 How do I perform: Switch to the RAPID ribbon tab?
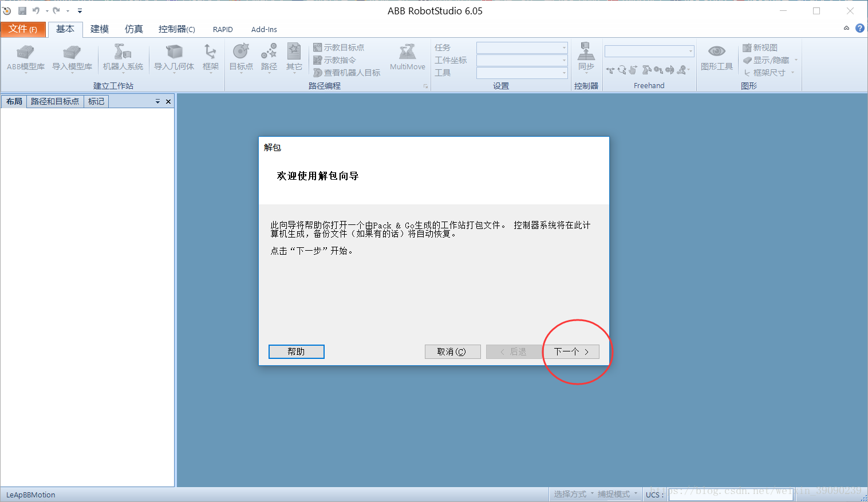point(222,29)
